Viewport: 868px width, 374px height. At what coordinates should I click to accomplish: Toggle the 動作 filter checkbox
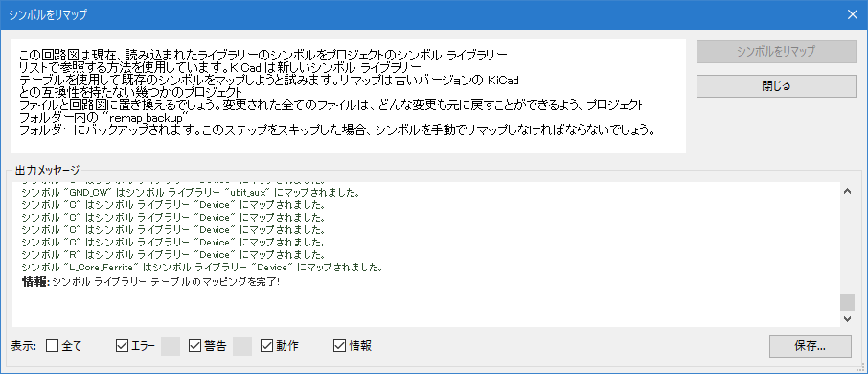point(267,346)
